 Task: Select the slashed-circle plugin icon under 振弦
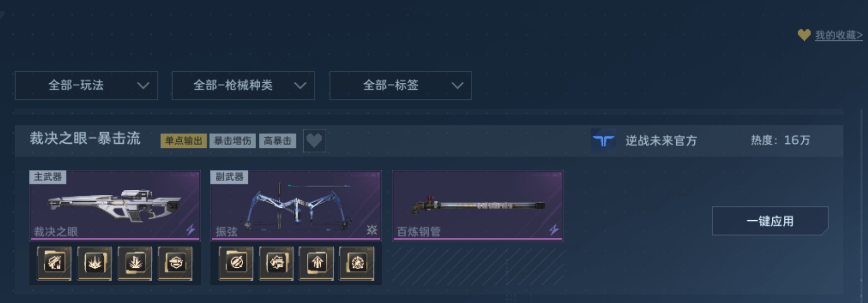click(236, 263)
